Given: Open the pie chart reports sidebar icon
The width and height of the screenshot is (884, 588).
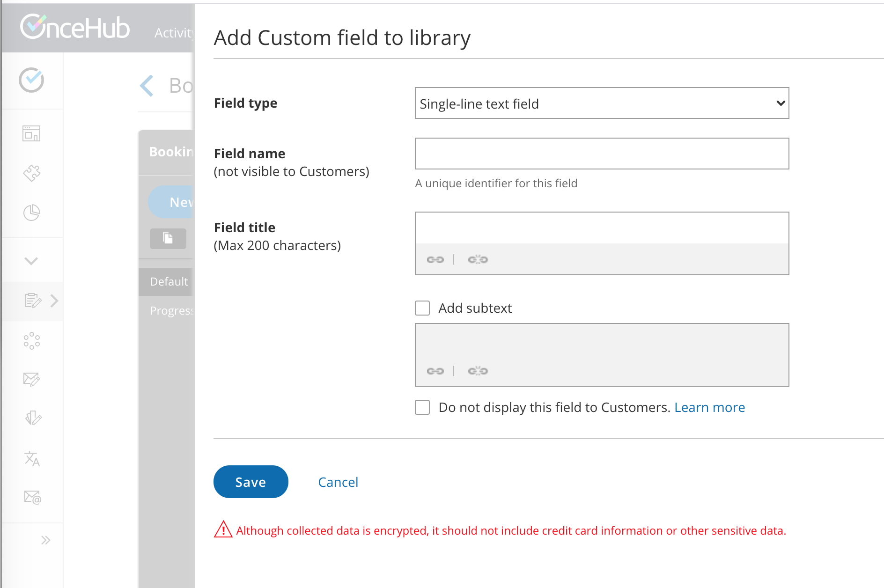Looking at the screenshot, I should coord(32,213).
